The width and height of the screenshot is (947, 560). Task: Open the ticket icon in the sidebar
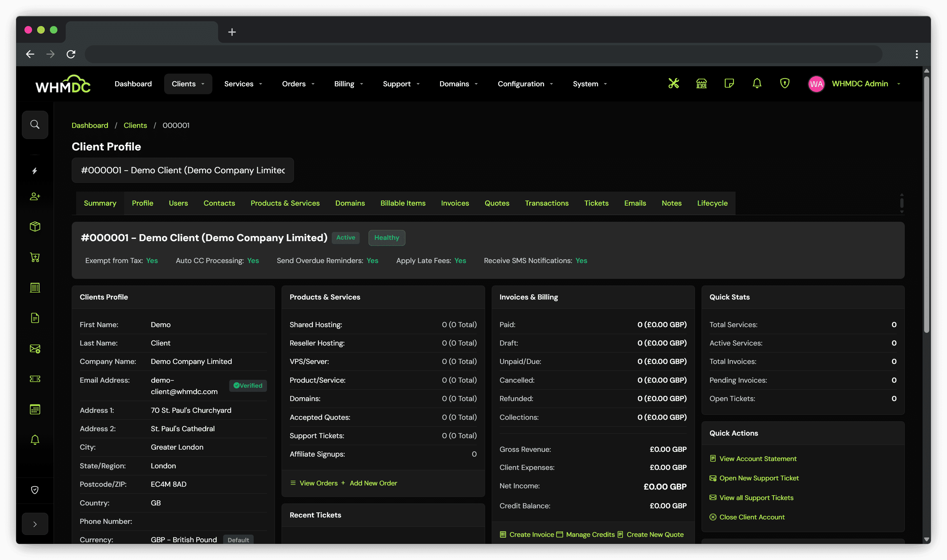(35, 379)
